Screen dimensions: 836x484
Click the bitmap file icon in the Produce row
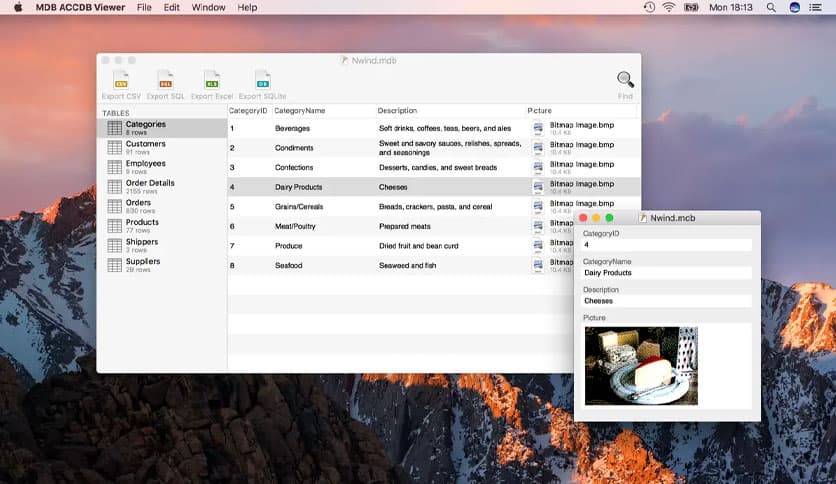point(538,246)
